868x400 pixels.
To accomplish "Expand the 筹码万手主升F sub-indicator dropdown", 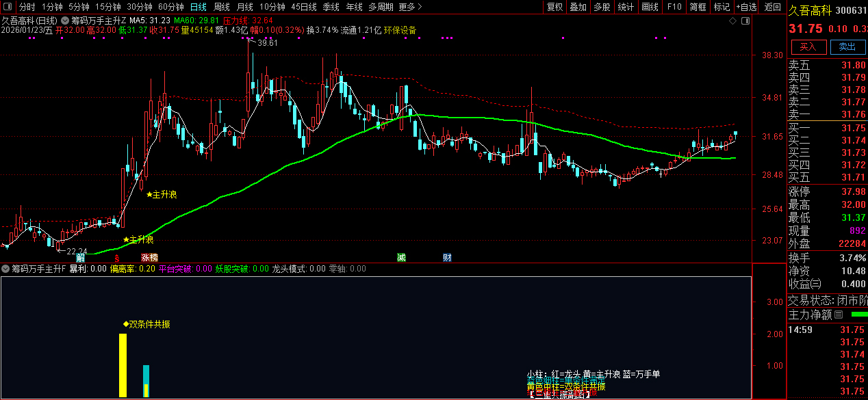I will [5, 269].
